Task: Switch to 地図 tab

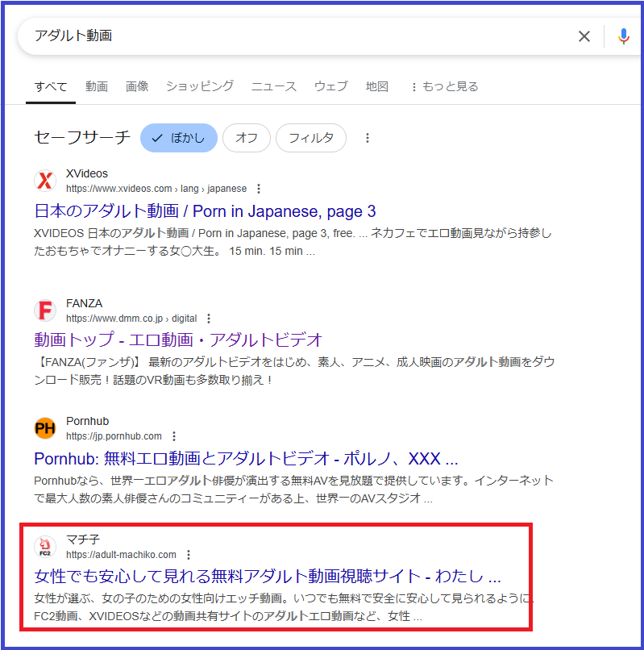Action: (376, 86)
